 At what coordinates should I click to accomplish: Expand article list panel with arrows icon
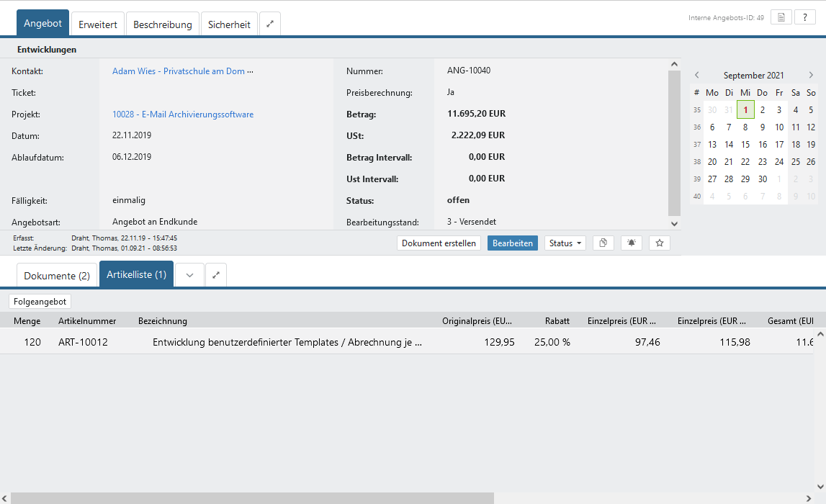point(216,275)
